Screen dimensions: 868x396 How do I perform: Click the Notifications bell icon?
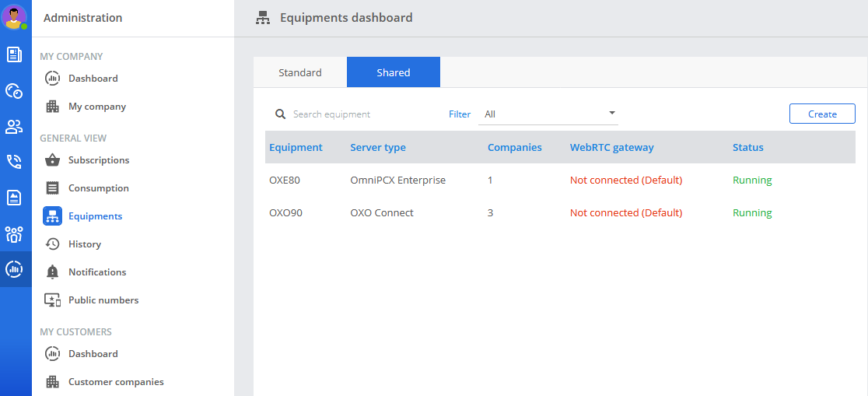(53, 272)
